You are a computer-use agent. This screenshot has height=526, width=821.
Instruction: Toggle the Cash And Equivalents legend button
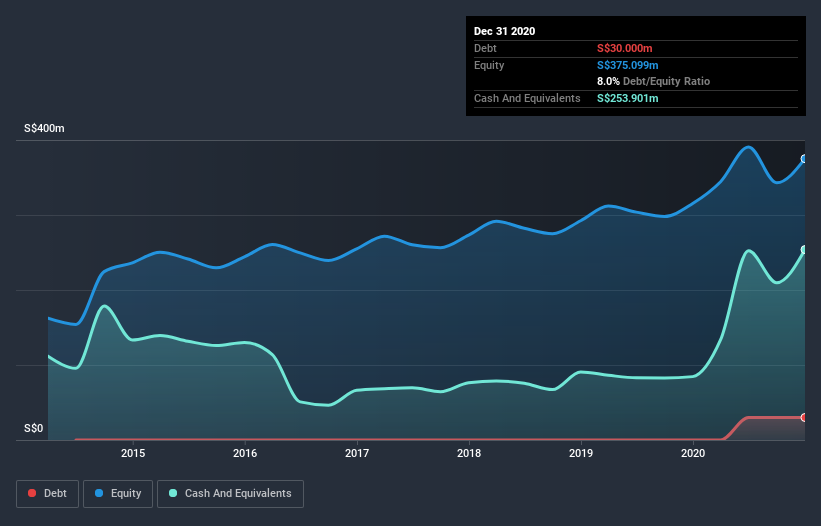(230, 494)
